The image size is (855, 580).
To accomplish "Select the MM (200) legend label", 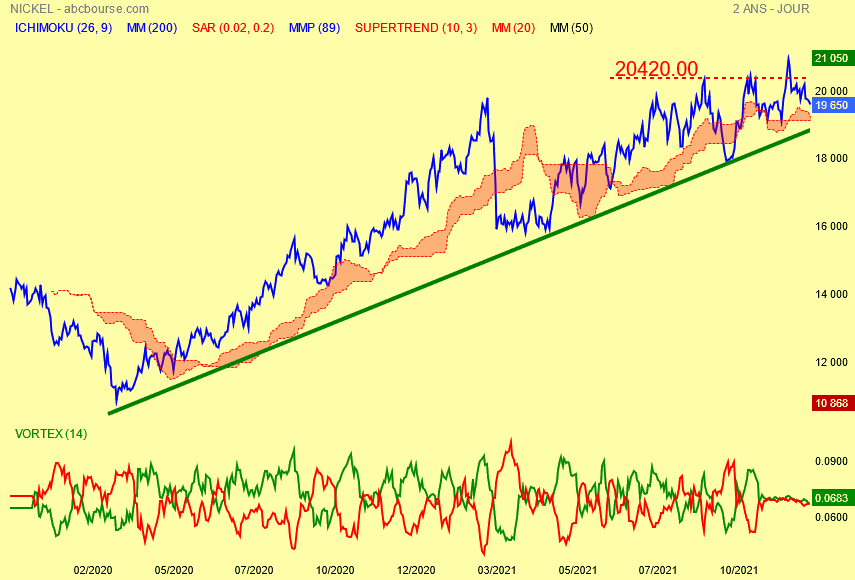I will tap(152, 28).
